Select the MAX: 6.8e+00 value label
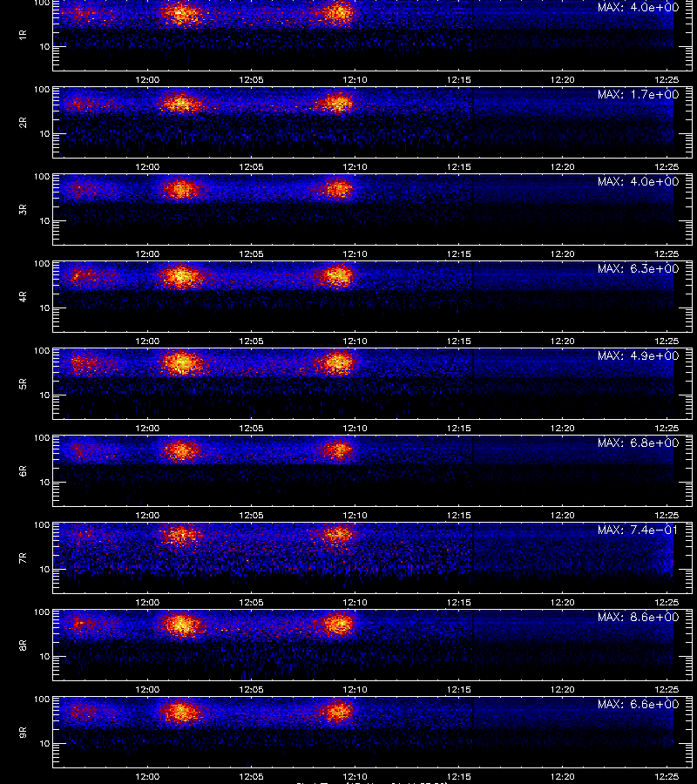 pos(638,443)
